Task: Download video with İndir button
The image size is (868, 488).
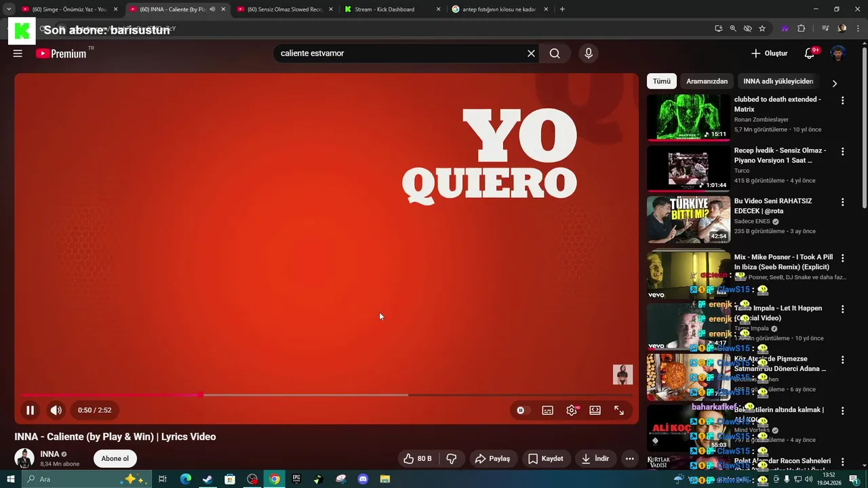Action: click(595, 459)
